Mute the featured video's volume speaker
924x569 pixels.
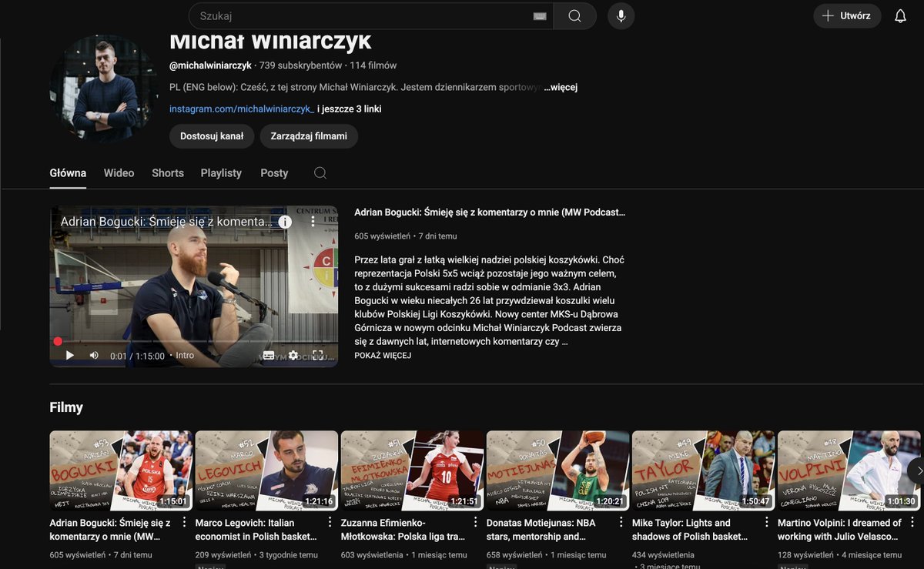pyautogui.click(x=94, y=356)
